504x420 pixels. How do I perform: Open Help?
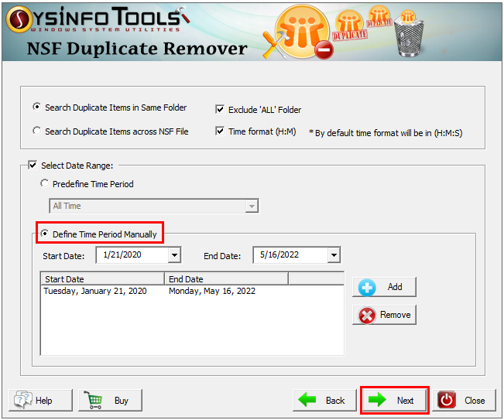pyautogui.click(x=41, y=400)
